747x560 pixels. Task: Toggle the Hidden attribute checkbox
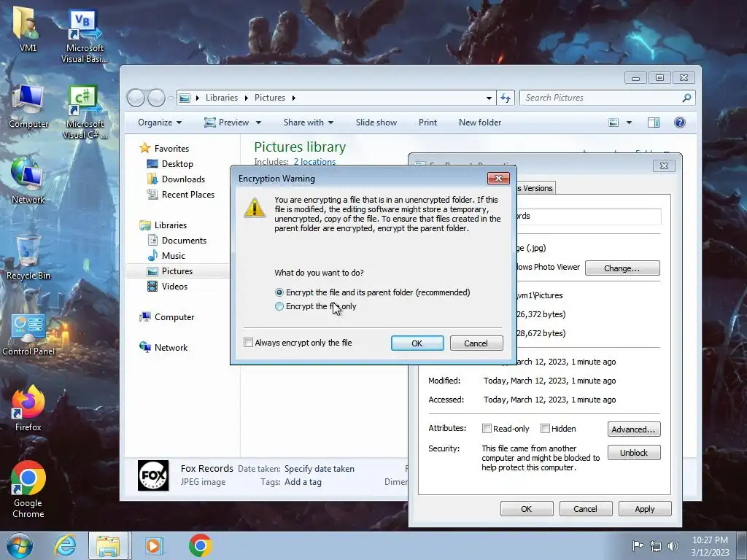point(546,429)
